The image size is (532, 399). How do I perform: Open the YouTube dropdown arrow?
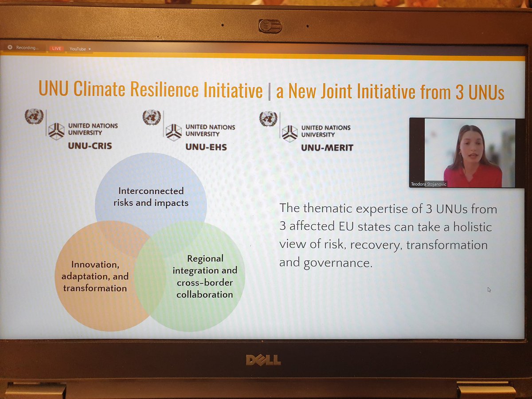[x=90, y=49]
